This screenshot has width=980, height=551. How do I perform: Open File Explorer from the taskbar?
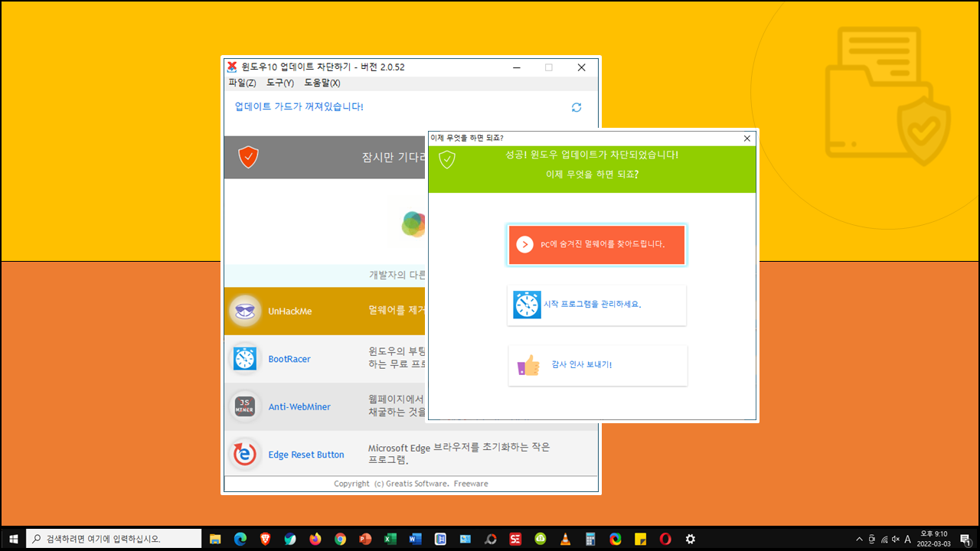[x=215, y=539]
